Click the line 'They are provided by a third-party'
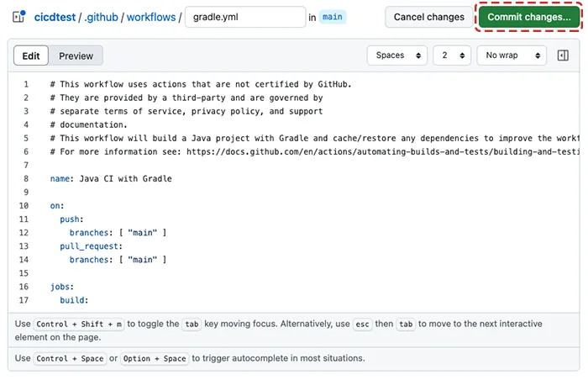The height and width of the screenshot is (380, 588). coord(186,98)
